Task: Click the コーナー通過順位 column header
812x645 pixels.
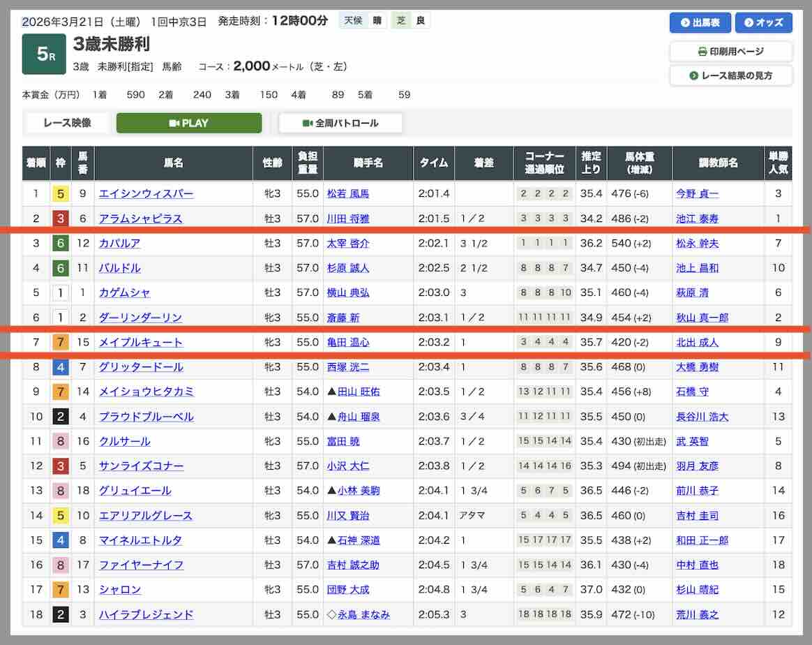Action: click(544, 163)
